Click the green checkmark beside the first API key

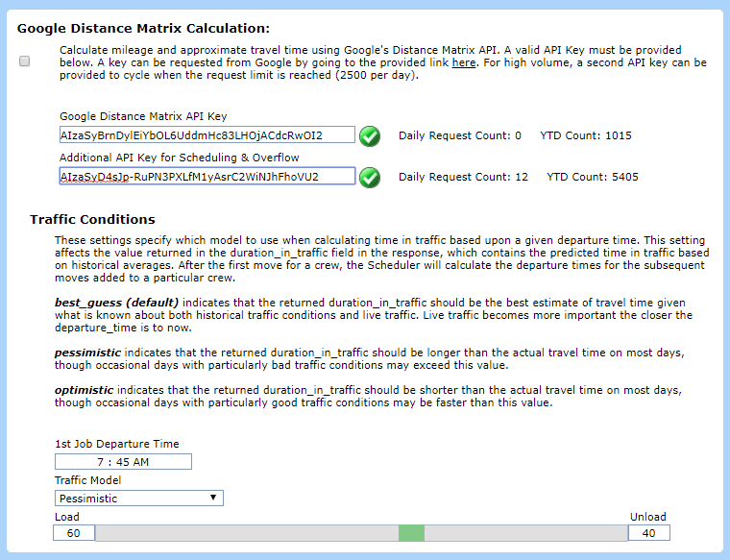(370, 136)
